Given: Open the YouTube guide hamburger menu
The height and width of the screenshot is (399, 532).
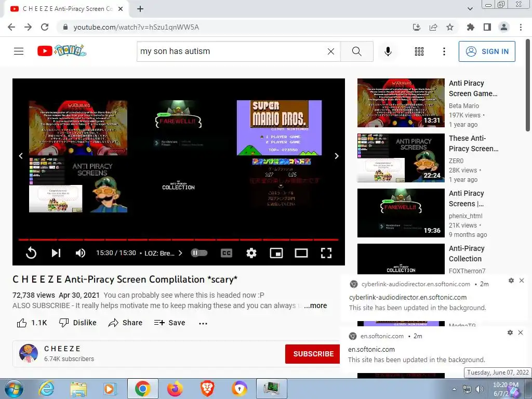Looking at the screenshot, I should tap(19, 51).
